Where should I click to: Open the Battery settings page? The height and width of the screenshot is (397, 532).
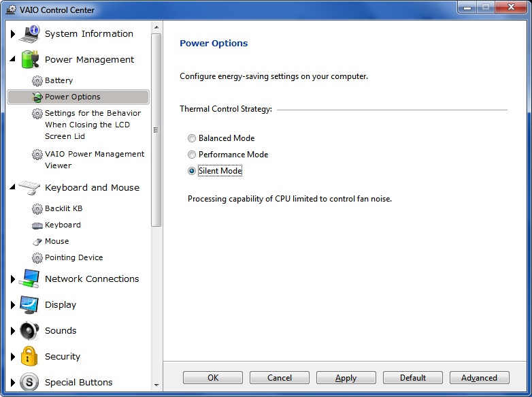[59, 80]
